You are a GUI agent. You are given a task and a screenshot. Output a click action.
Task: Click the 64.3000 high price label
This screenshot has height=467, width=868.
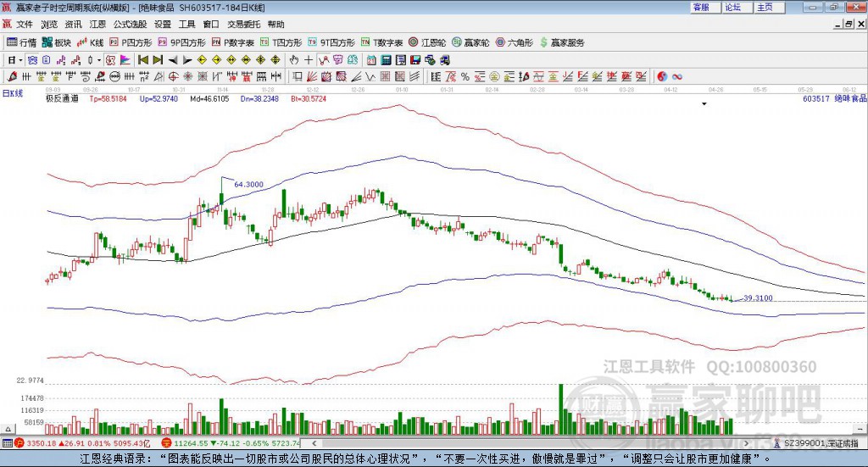(248, 184)
